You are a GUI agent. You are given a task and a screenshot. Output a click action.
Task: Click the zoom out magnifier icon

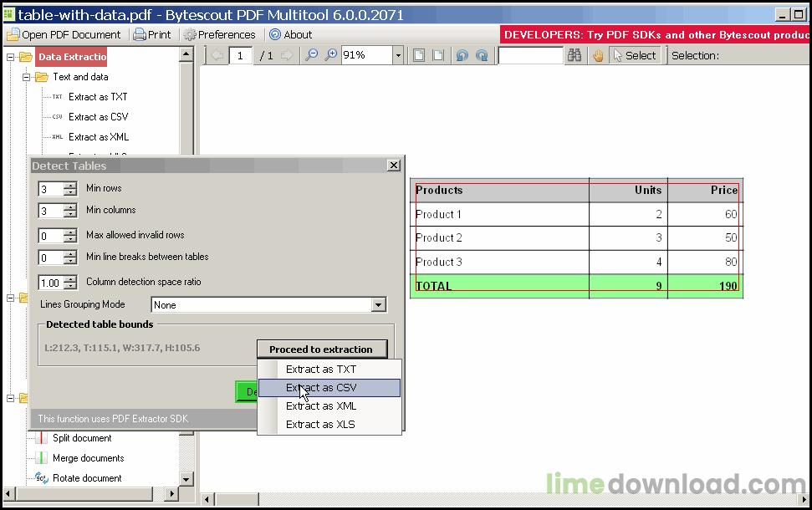click(x=311, y=55)
